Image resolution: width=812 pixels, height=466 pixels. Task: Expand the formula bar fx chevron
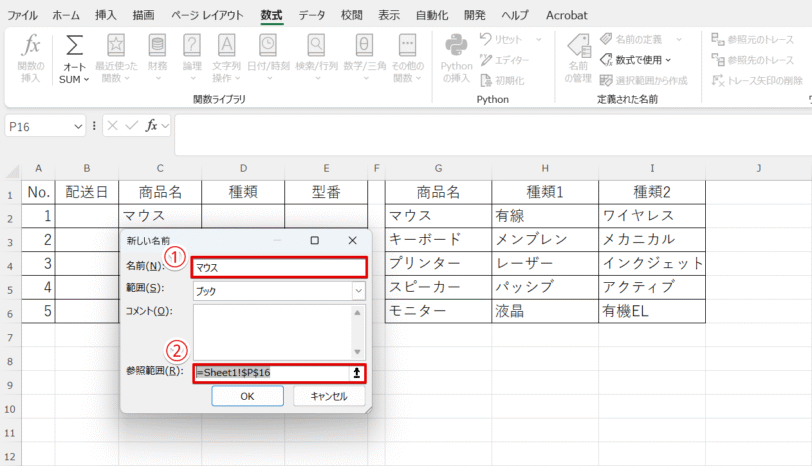coord(165,126)
